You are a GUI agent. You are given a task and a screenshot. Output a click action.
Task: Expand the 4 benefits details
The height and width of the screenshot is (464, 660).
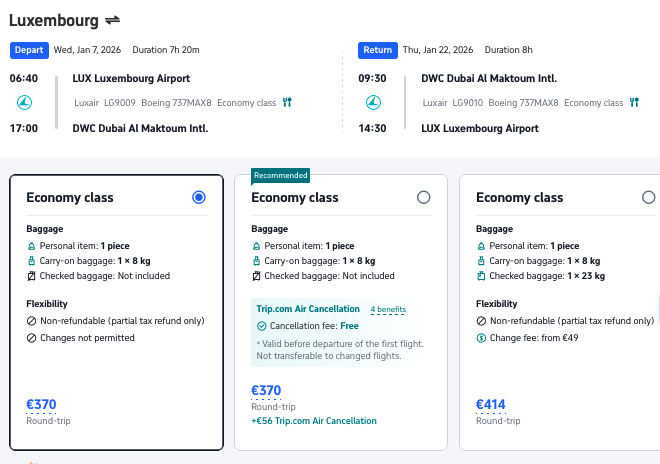[388, 310]
